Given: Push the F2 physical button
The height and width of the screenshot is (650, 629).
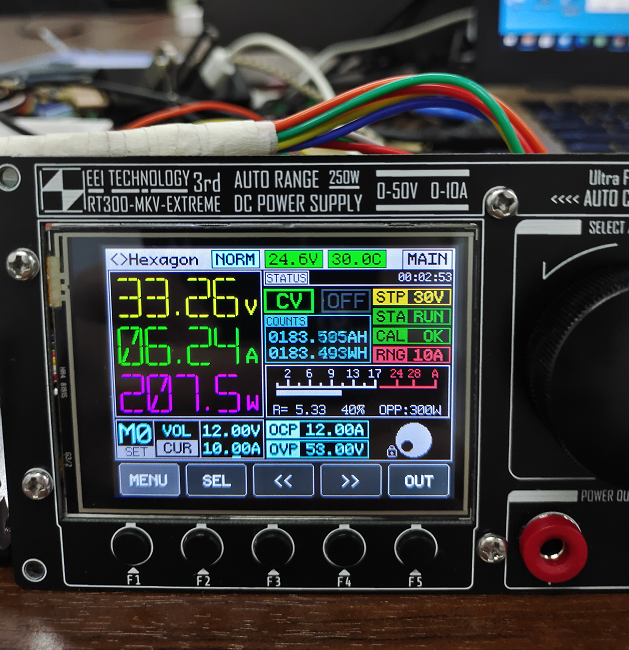Looking at the screenshot, I should 202,546.
